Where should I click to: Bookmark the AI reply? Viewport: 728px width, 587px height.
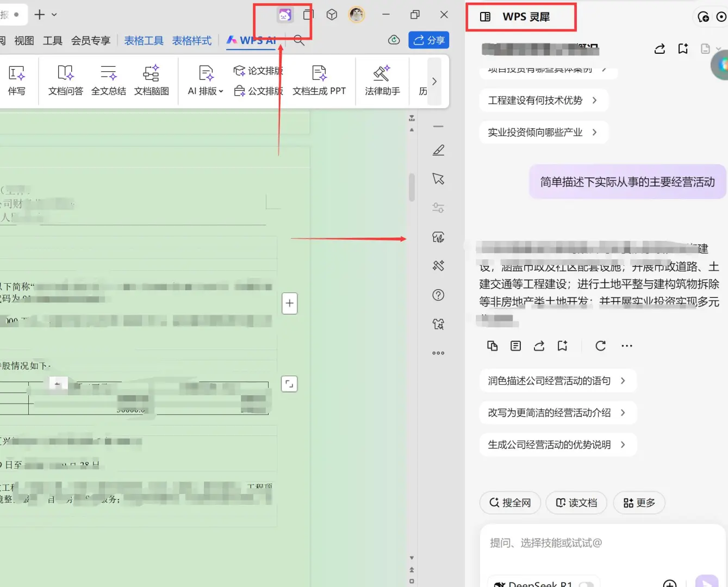click(x=563, y=346)
